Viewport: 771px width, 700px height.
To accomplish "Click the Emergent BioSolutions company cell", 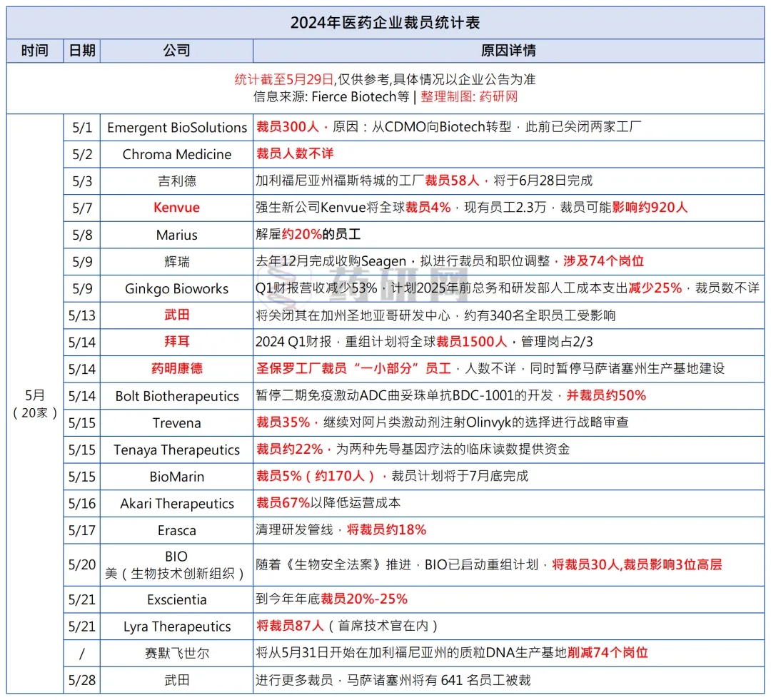I will [176, 128].
